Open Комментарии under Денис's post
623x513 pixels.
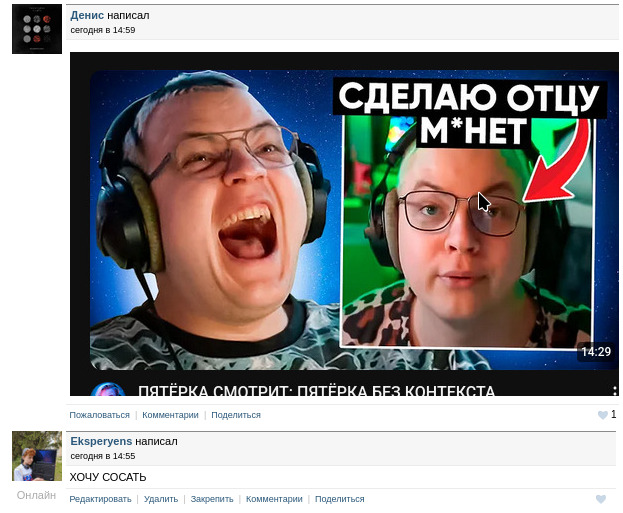pos(170,415)
